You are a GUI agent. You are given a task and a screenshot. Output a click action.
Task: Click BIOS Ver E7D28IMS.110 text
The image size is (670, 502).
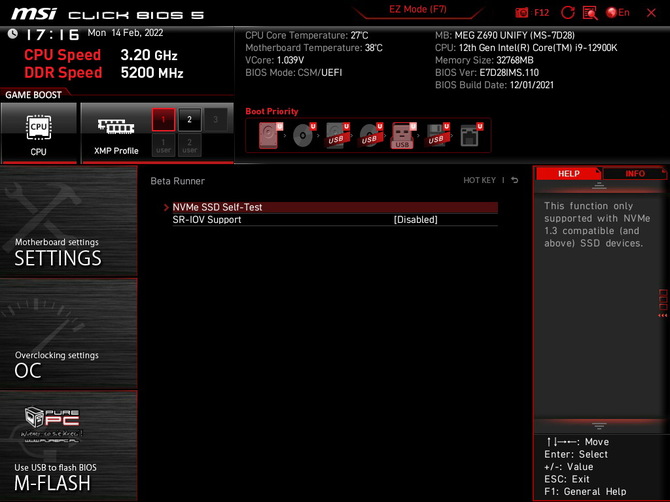tap(487, 73)
